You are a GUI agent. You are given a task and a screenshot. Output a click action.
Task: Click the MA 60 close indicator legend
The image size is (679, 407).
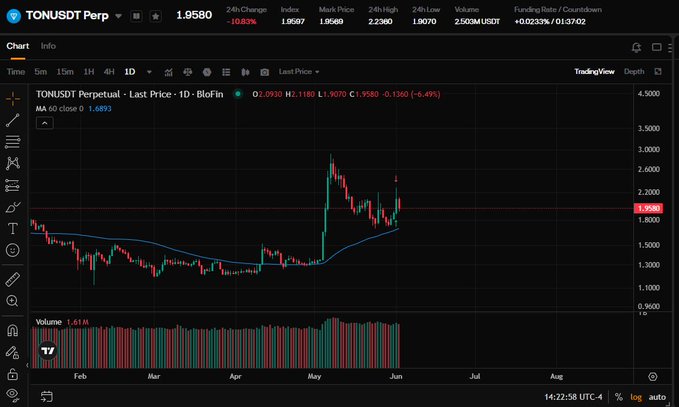coord(74,109)
